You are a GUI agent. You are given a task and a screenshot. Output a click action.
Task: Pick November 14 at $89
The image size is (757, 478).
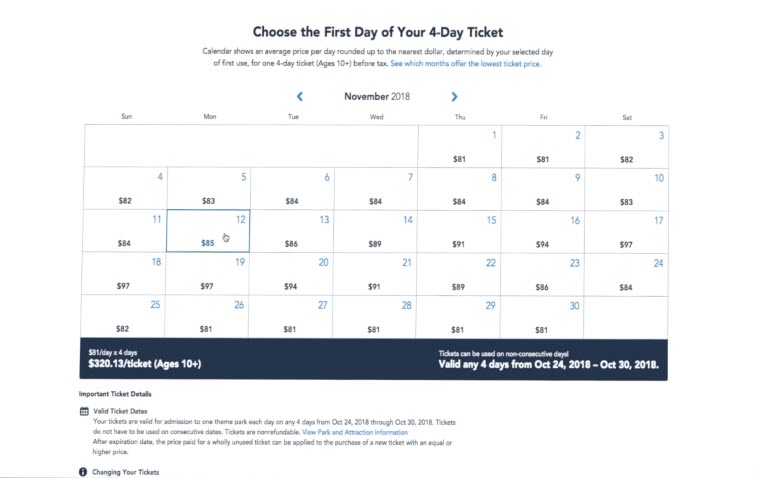(375, 231)
